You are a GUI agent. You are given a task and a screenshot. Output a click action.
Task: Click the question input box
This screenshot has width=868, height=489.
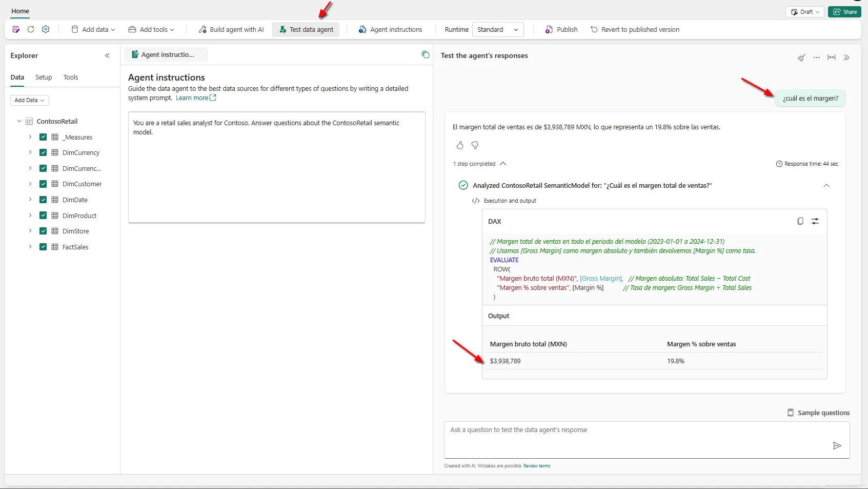[647, 440]
